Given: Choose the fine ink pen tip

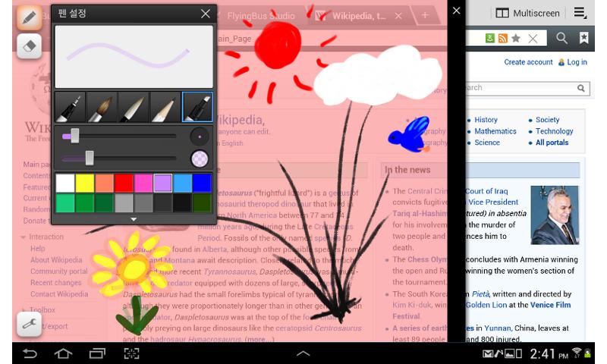Looking at the screenshot, I should [71, 107].
